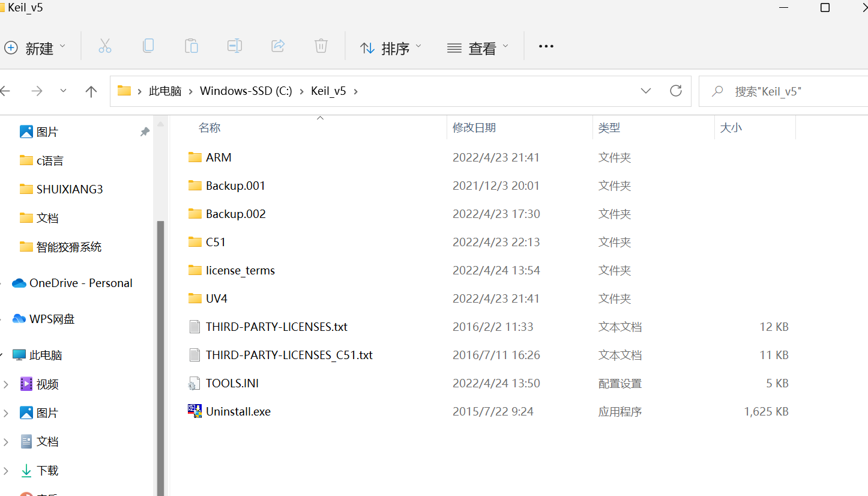This screenshot has width=868, height=496.
Task: Click WPS网盘 cloud icon in sidebar
Action: [x=19, y=319]
